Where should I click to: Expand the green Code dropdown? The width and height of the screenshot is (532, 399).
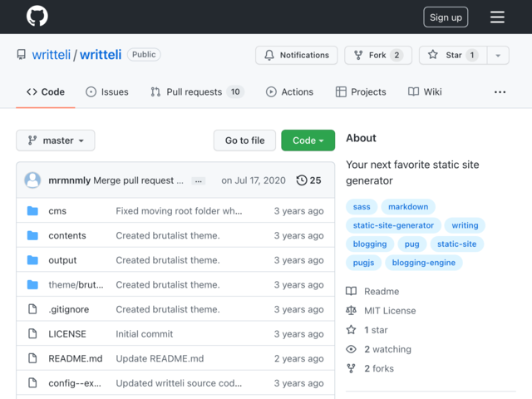308,140
